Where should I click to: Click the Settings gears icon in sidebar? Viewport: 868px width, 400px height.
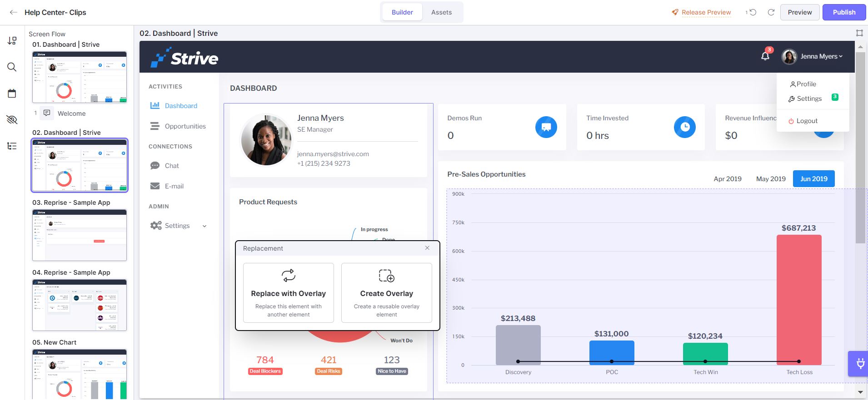pyautogui.click(x=156, y=226)
